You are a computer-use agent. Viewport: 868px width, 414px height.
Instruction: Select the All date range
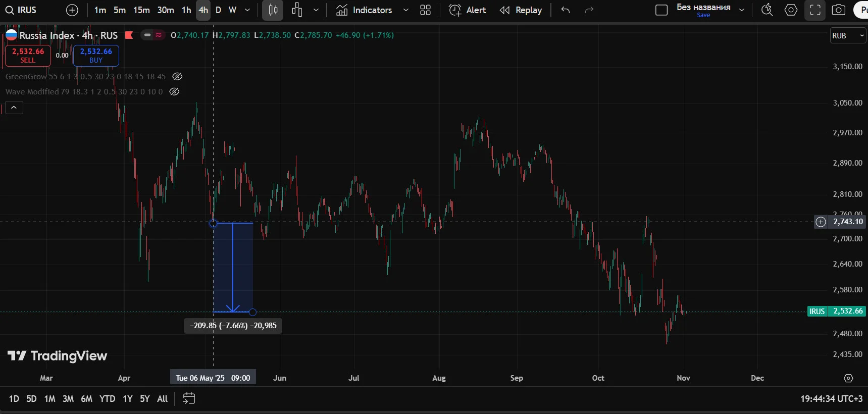click(162, 399)
